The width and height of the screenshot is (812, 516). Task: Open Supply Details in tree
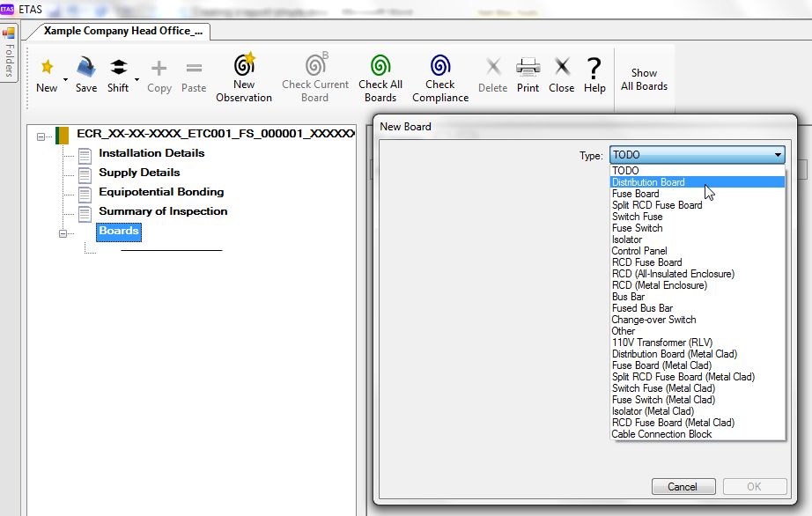[x=139, y=173]
